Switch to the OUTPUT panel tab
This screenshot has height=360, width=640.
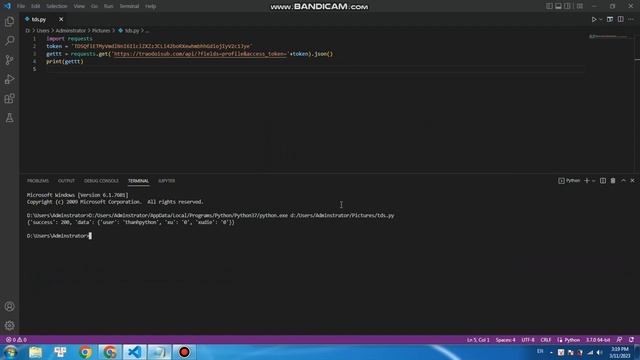click(x=66, y=181)
